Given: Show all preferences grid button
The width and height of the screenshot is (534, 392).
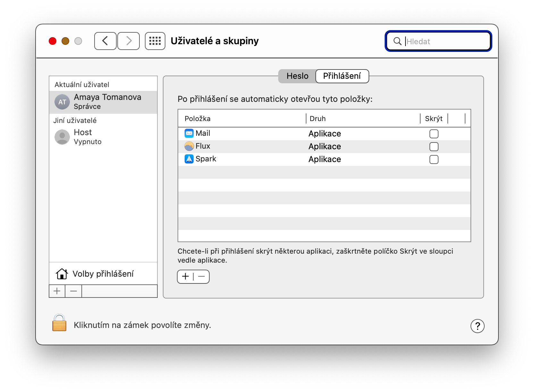Looking at the screenshot, I should pos(155,41).
